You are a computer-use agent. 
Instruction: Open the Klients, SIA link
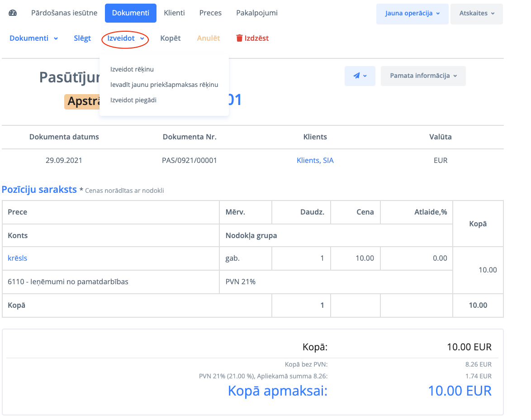pyautogui.click(x=315, y=160)
